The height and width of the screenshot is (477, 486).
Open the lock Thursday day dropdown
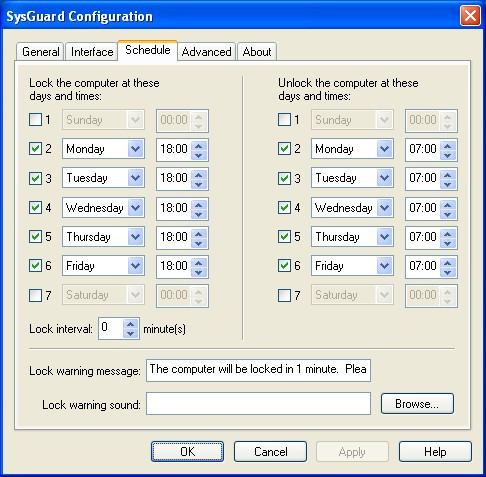pyautogui.click(x=135, y=237)
